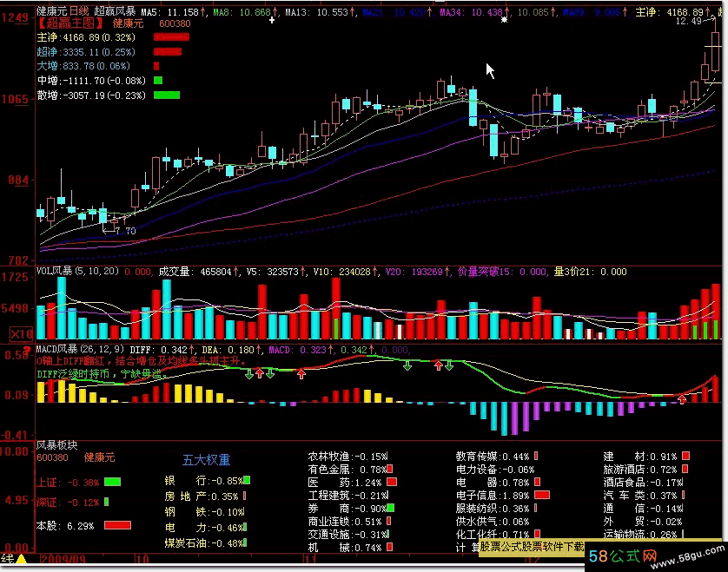Image resolution: width=728 pixels, height=572 pixels.
Task: Click the 散增 green fund flow bar
Action: 166,95
